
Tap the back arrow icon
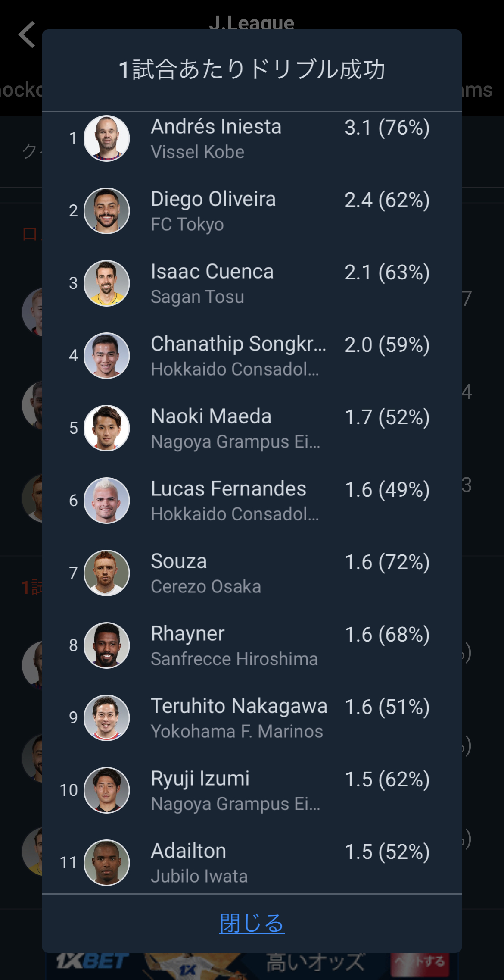(27, 34)
